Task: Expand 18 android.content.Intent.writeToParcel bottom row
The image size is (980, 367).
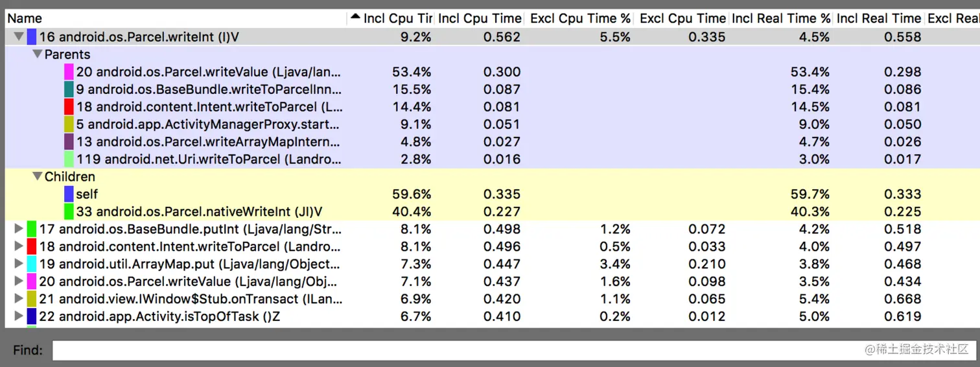Action: pyautogui.click(x=18, y=246)
